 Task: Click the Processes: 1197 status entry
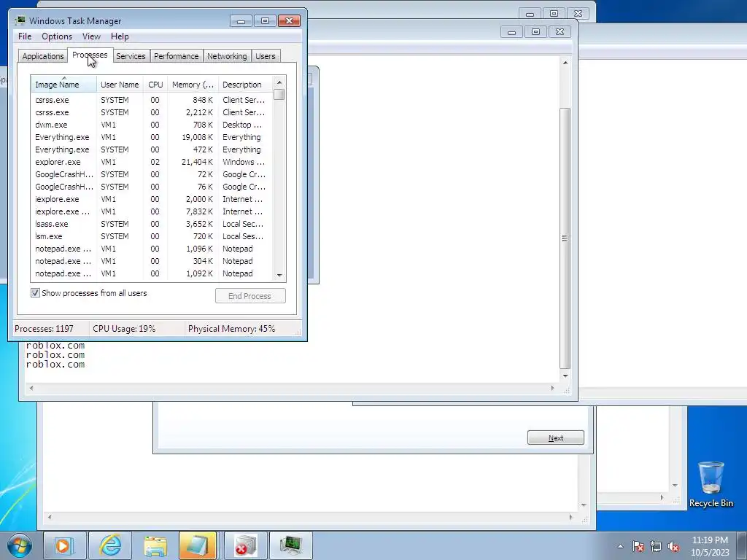(x=44, y=329)
